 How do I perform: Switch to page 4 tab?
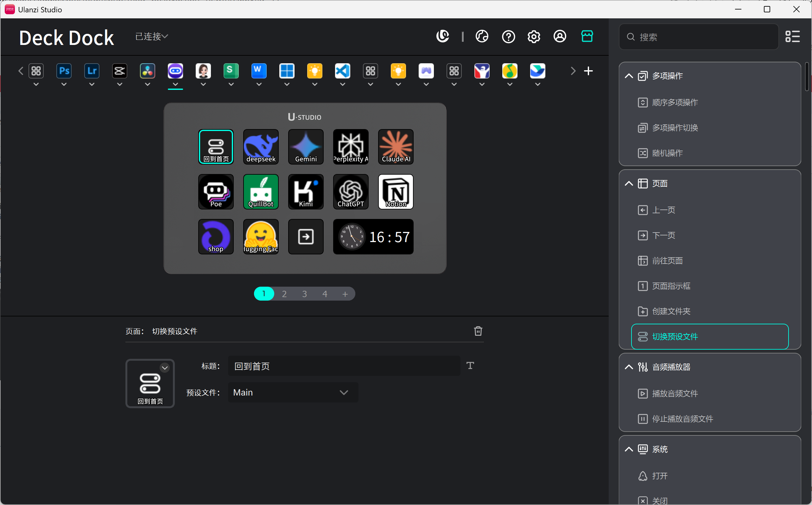[x=325, y=294]
